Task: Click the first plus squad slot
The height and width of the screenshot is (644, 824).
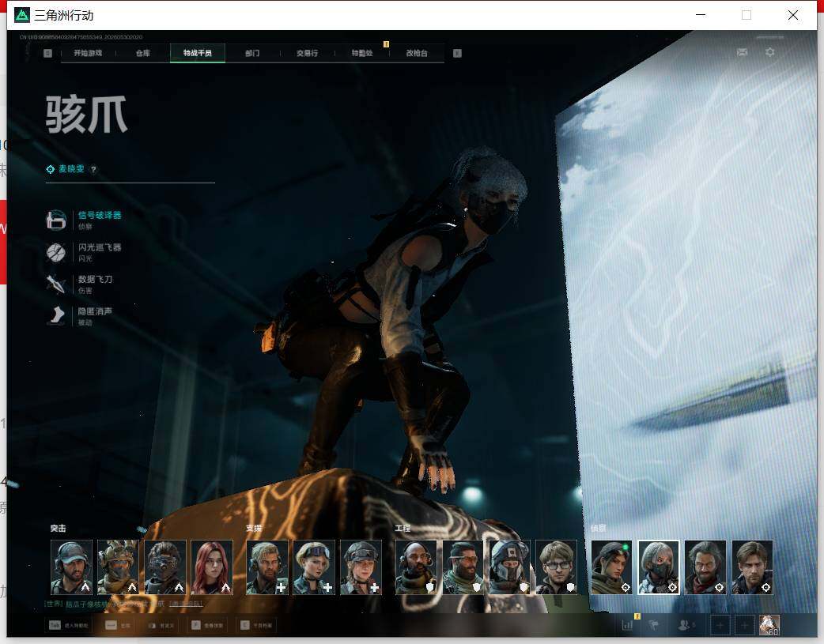Action: (720, 625)
